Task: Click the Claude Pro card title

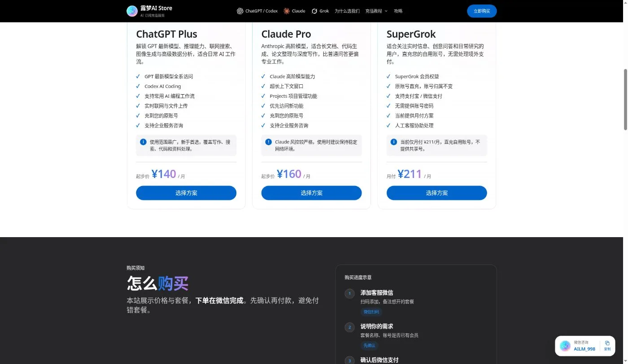Action: [x=286, y=34]
